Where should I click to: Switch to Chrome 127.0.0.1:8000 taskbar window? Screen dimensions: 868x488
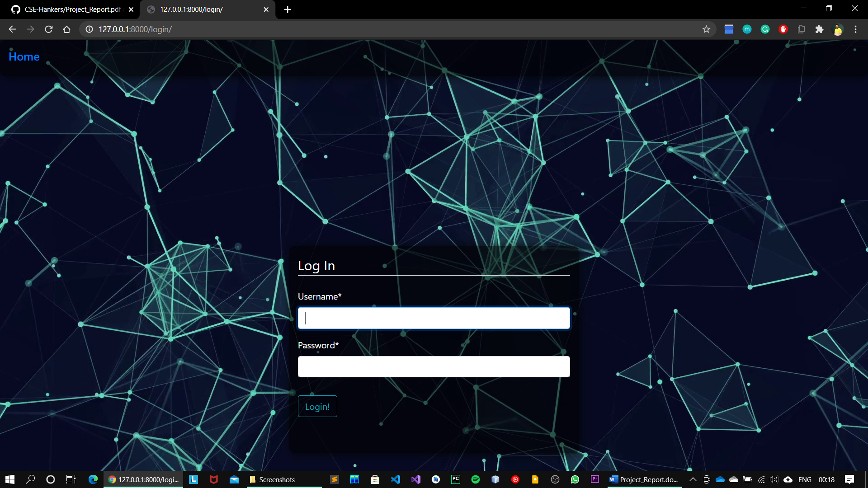(x=144, y=479)
